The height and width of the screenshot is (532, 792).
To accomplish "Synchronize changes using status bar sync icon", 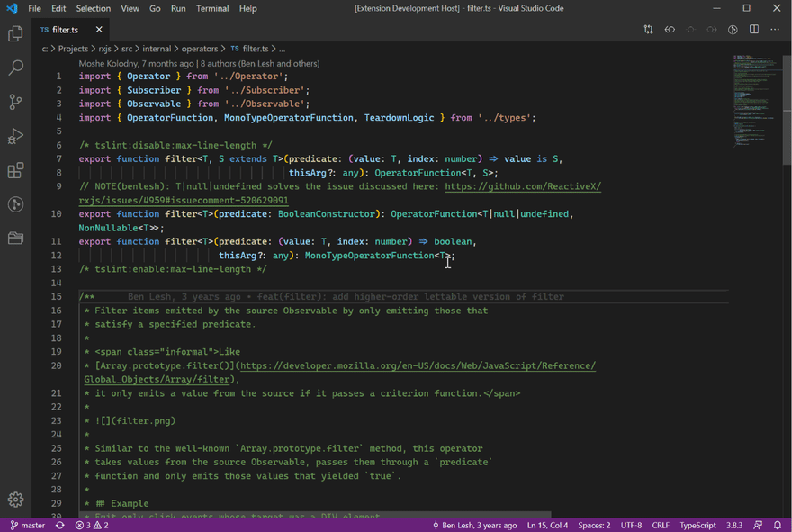I will [x=59, y=526].
